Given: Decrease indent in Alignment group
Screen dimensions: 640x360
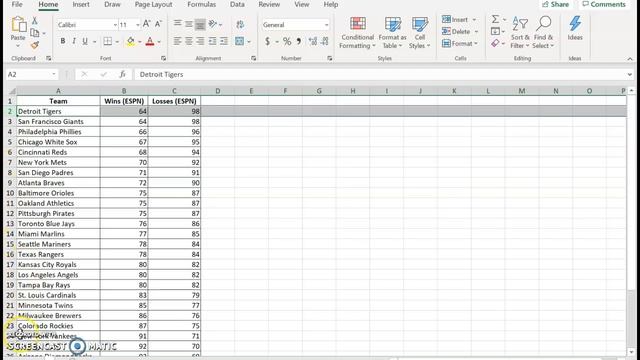Looking at the screenshot, I should pos(212,41).
